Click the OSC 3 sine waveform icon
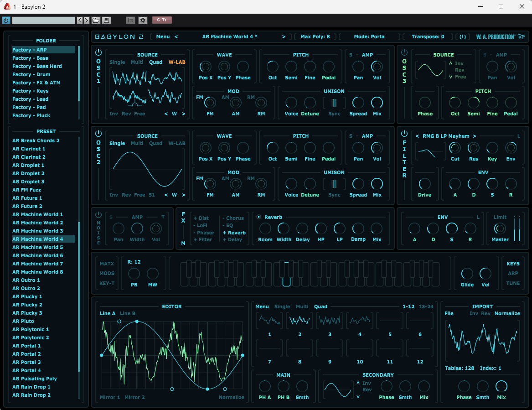532x410 pixels. 431,70
